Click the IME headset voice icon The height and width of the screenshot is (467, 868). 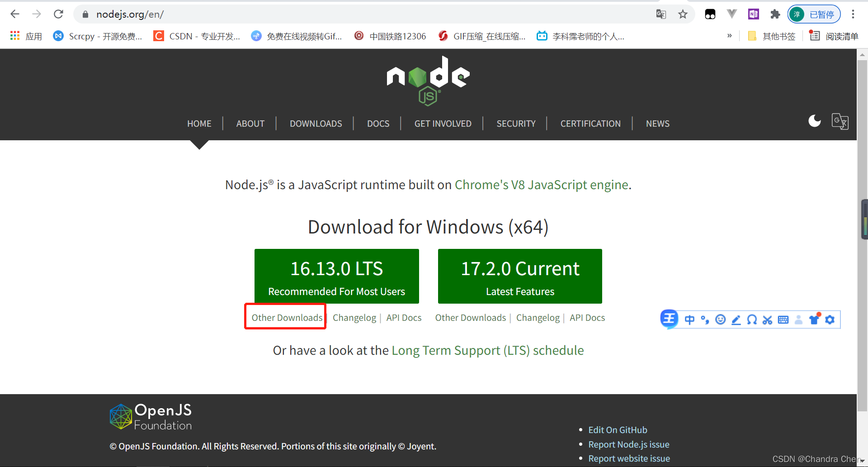752,320
